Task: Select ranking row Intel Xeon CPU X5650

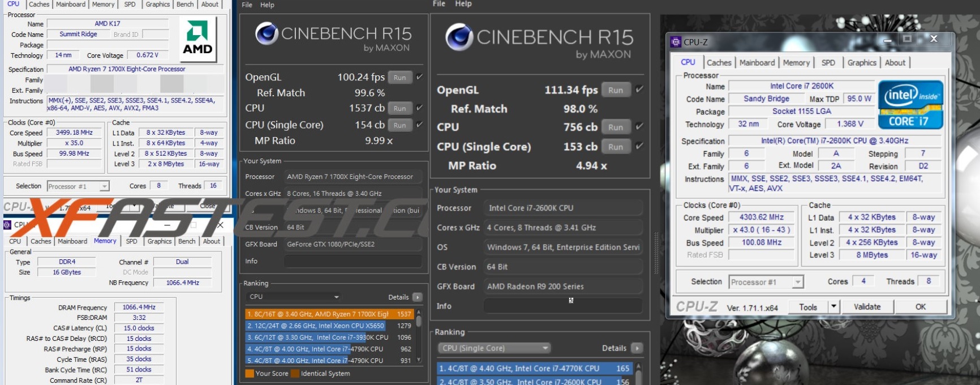Action: (329, 326)
